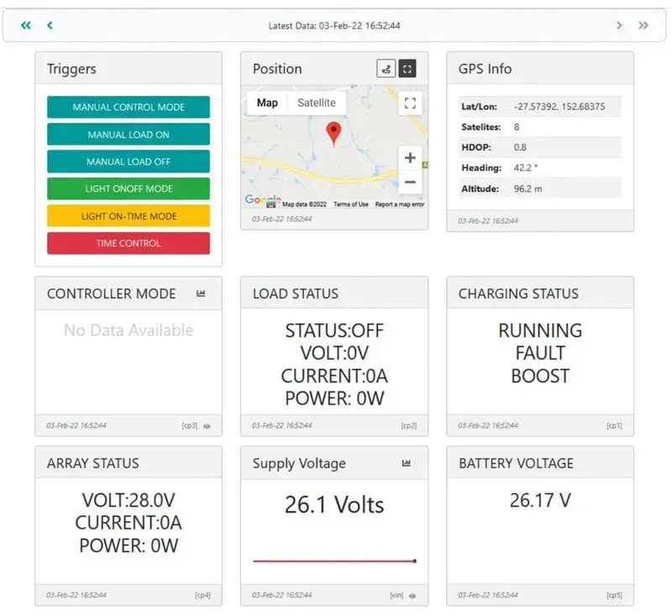
Task: Click the 26.17 V battery reading
Action: [x=540, y=500]
